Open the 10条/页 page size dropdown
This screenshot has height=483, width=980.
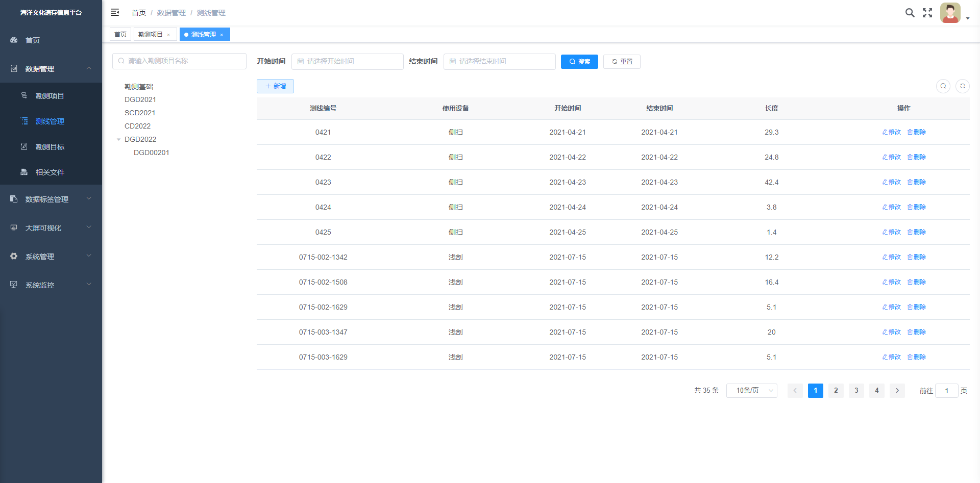coord(751,391)
